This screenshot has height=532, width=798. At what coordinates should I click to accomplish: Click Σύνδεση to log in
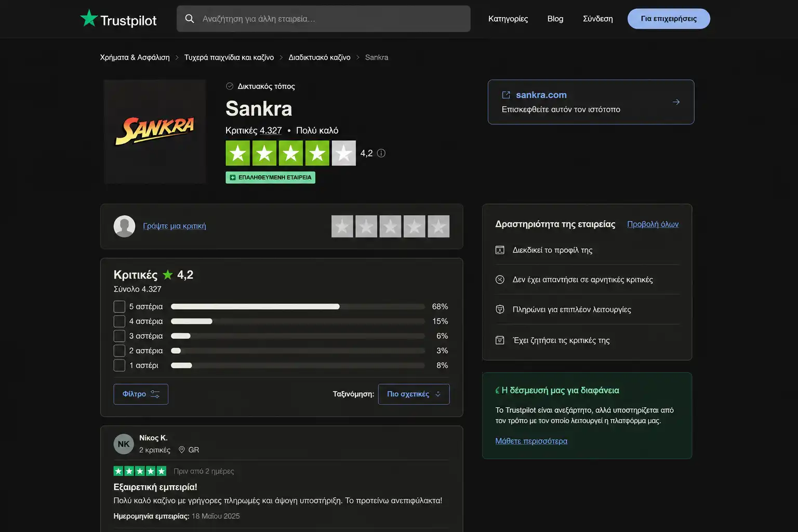point(598,19)
